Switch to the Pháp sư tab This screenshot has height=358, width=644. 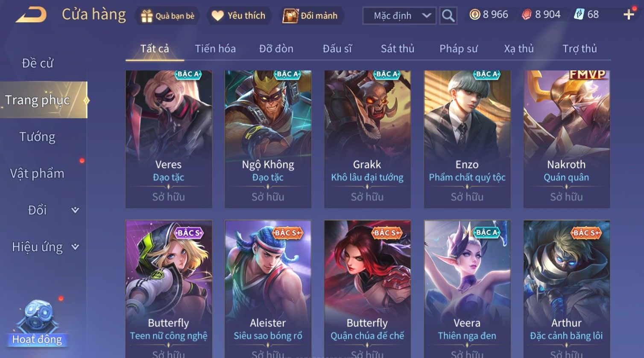458,49
